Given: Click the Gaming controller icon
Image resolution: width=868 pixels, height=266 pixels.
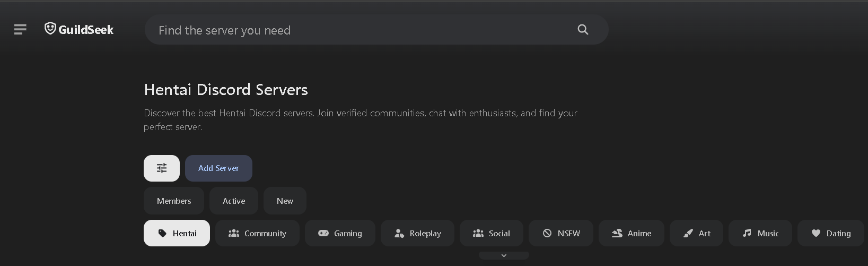Looking at the screenshot, I should [x=323, y=233].
